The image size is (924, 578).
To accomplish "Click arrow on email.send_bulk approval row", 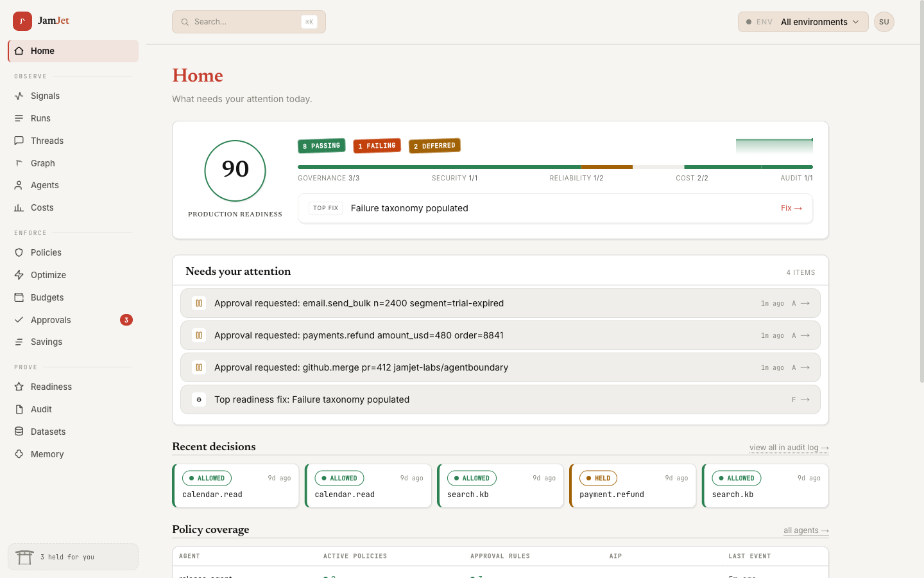I will pyautogui.click(x=805, y=303).
